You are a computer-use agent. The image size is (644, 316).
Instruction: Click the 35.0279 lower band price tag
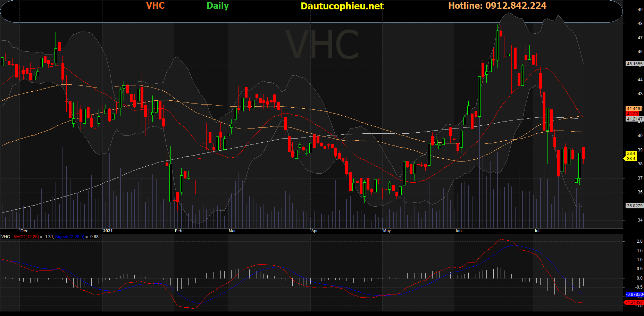point(634,206)
